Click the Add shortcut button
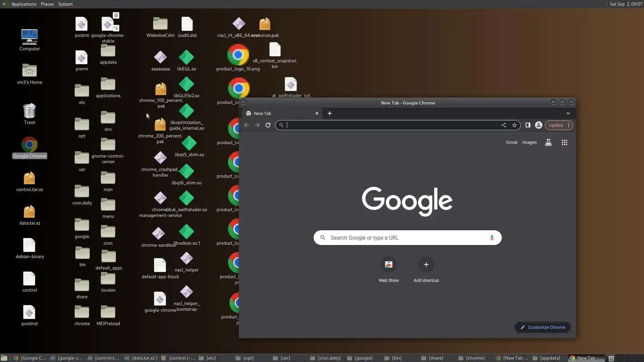 click(426, 265)
